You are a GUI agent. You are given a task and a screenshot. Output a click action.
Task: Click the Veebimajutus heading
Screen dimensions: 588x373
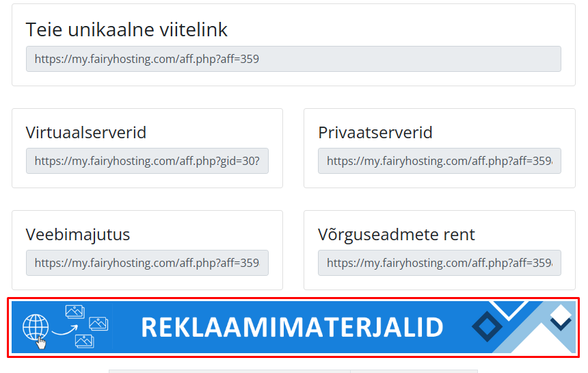78,234
